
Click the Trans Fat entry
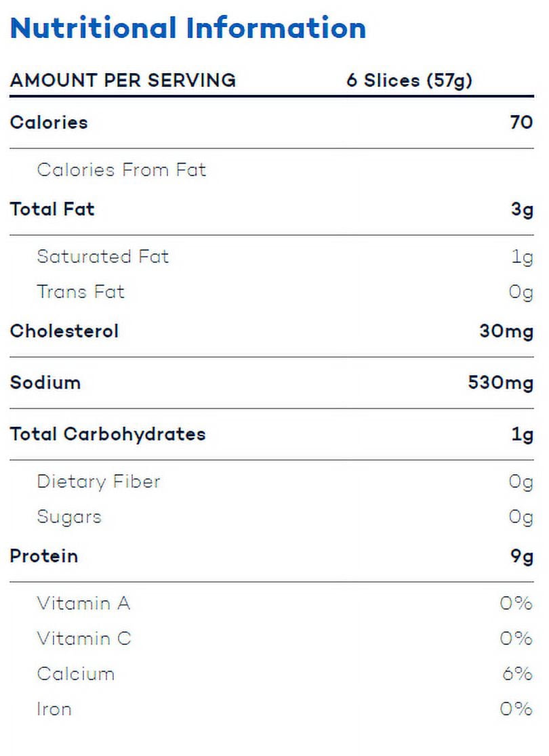pos(81,292)
